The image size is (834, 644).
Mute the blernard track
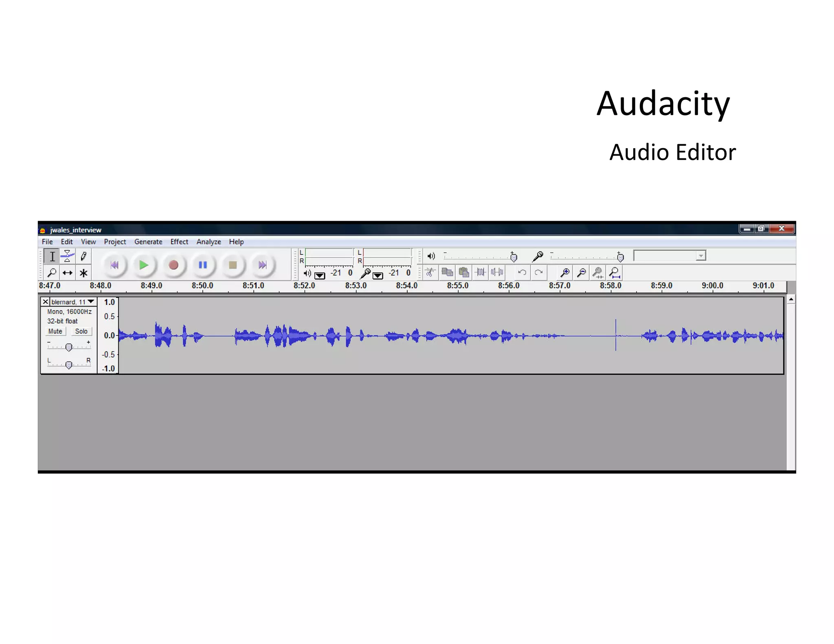[x=55, y=331]
